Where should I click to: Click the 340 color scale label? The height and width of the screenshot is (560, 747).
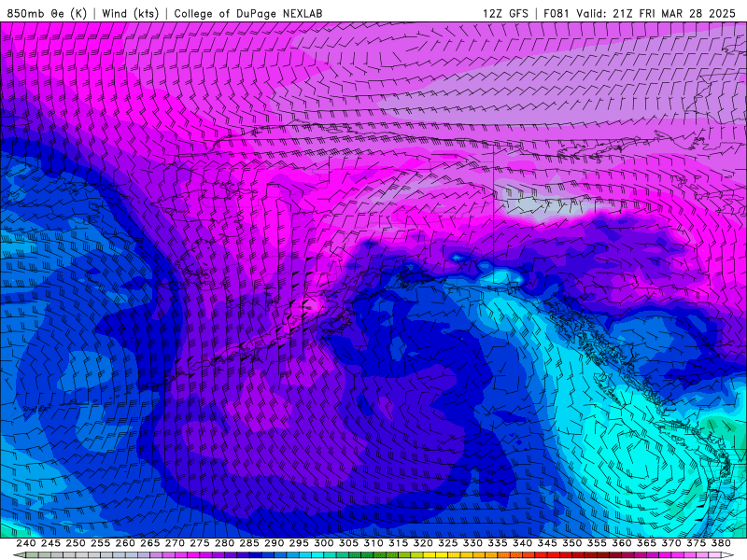click(522, 543)
